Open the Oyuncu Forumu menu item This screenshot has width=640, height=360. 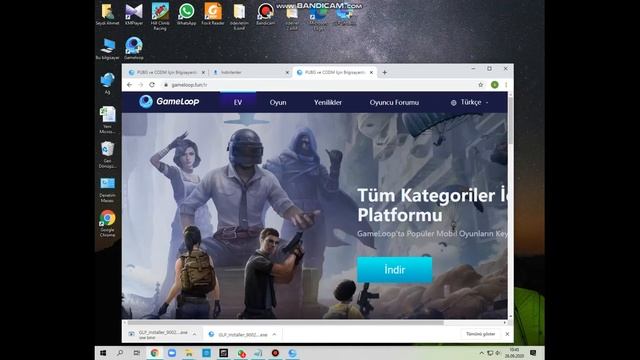coord(394,102)
